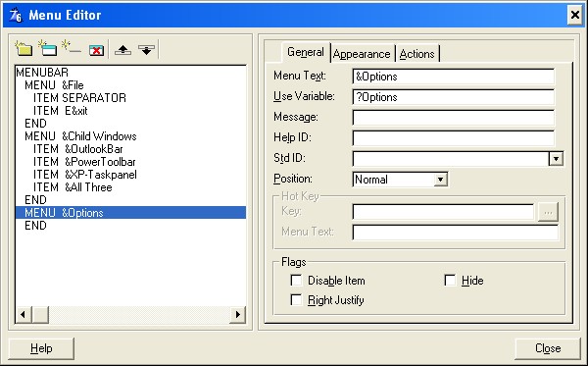Screen dimensions: 588x366
Task: Click the Menu Text field containing &Options
Action: click(453, 77)
